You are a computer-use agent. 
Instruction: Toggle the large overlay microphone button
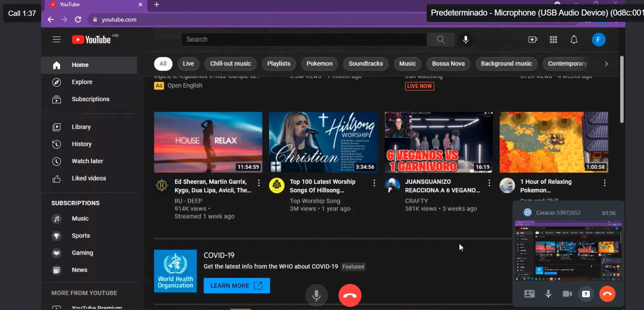click(316, 295)
